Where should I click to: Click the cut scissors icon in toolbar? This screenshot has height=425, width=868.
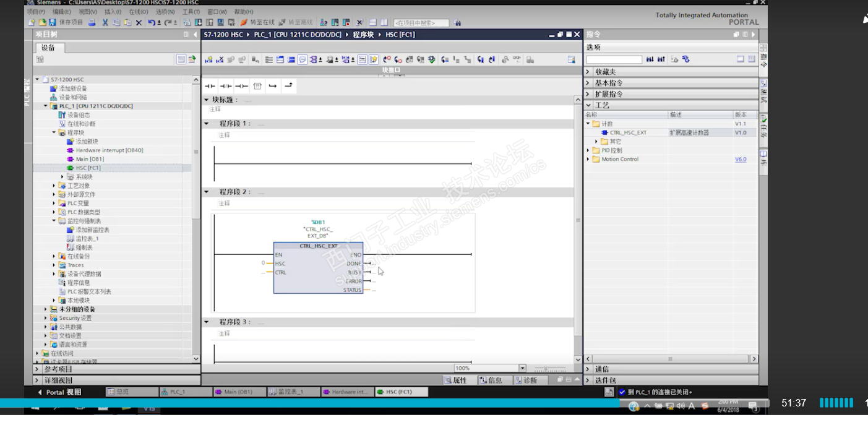coord(105,22)
